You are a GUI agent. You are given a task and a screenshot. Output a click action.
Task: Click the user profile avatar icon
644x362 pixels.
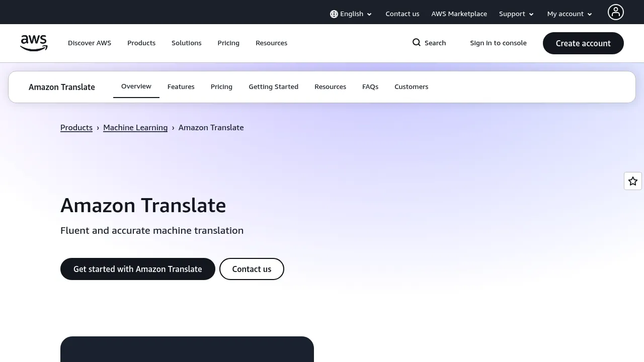615,12
